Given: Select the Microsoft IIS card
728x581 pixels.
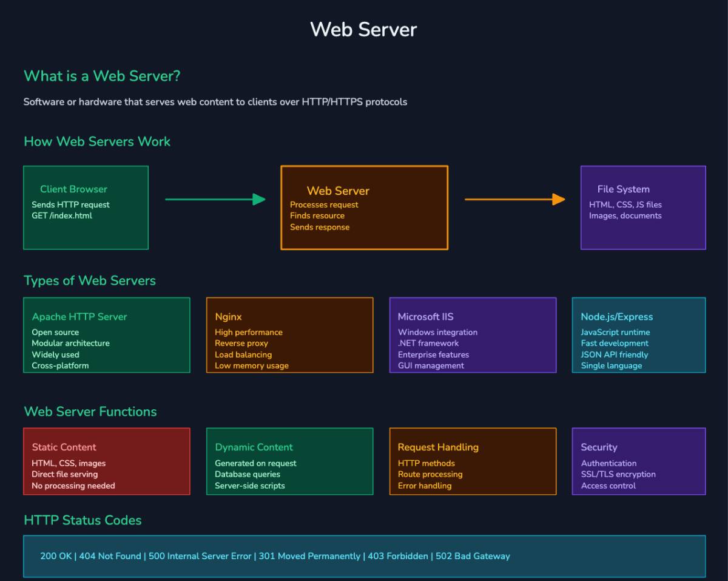Looking at the screenshot, I should click(x=473, y=335).
